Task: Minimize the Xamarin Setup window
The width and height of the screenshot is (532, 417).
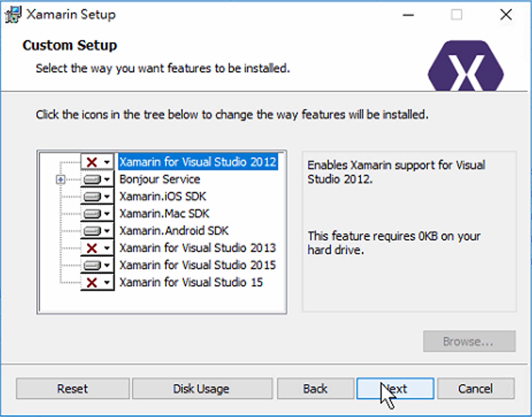Action: point(408,15)
